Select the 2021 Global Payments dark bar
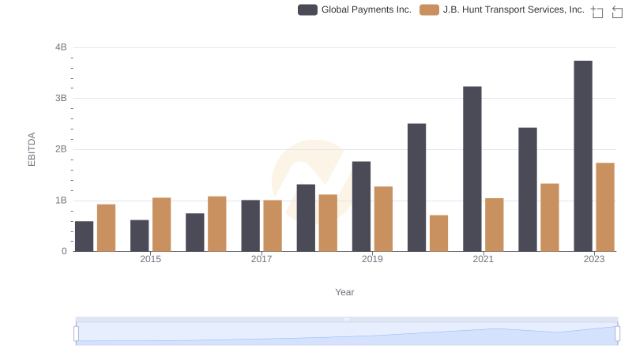Viewport: 632px width, 364px height. pos(472,169)
